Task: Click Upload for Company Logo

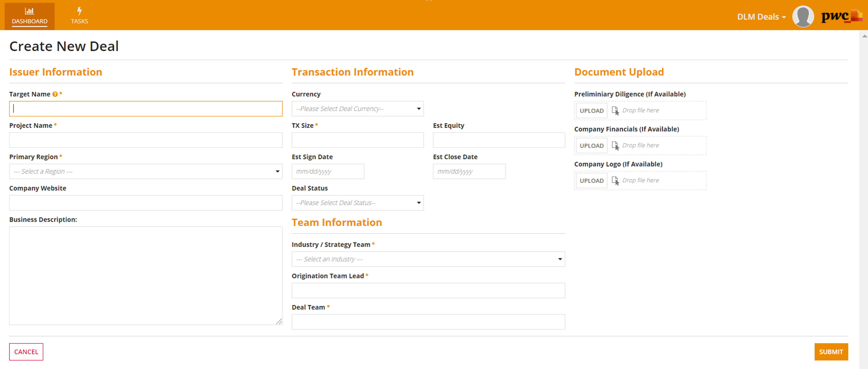Action: 592,181
